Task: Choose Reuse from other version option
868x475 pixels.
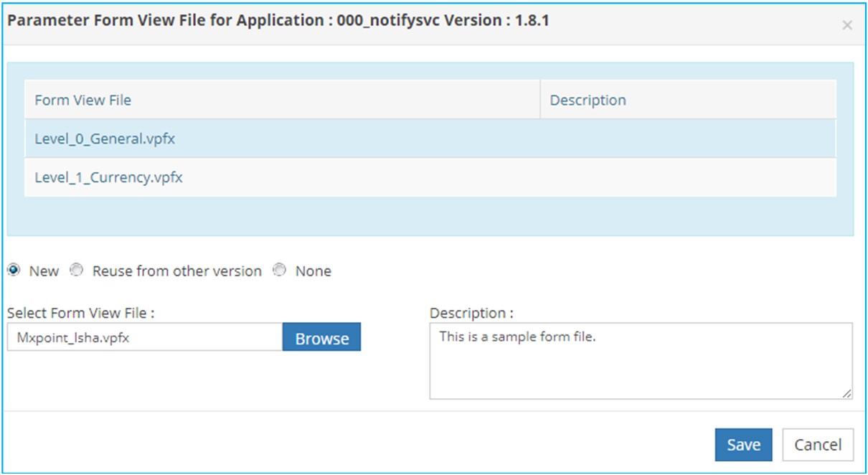Action: tap(77, 271)
